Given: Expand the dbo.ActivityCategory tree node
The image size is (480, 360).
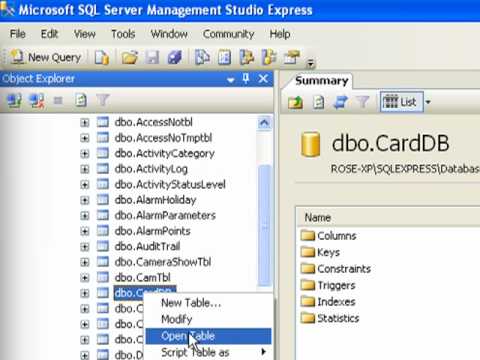Looking at the screenshot, I should 85,154.
